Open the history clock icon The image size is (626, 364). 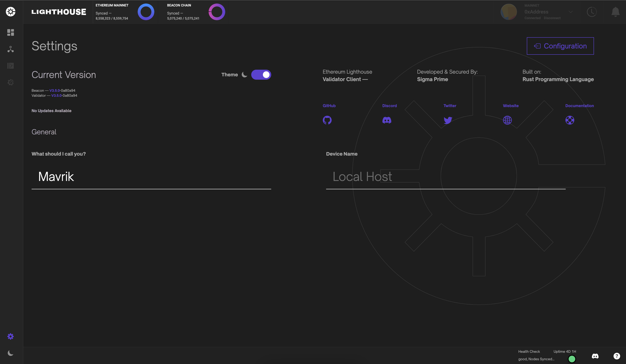pos(592,12)
